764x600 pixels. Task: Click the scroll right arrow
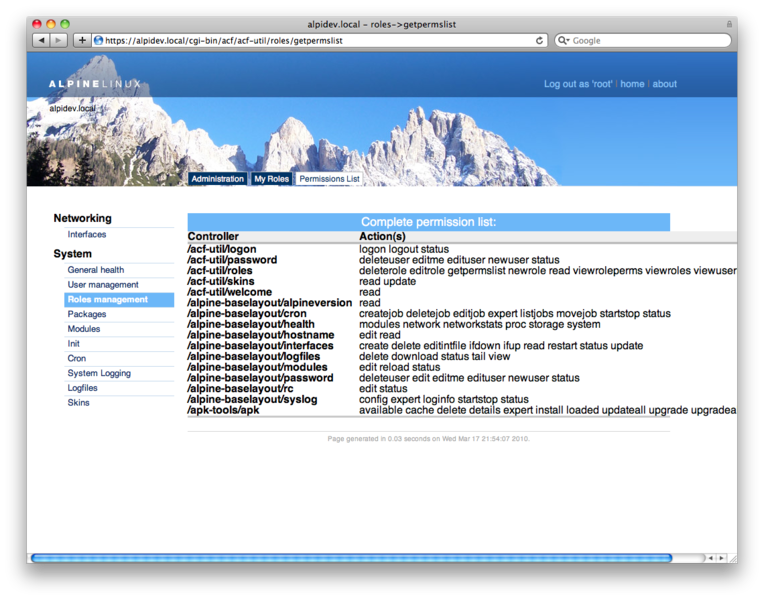[721, 558]
